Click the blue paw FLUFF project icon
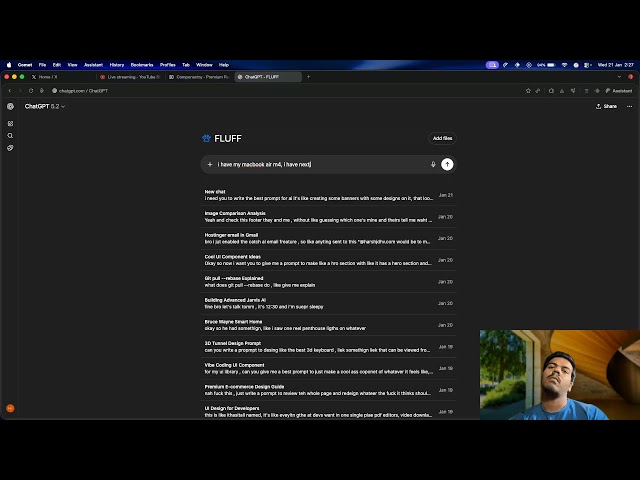The height and width of the screenshot is (480, 640). click(x=207, y=138)
